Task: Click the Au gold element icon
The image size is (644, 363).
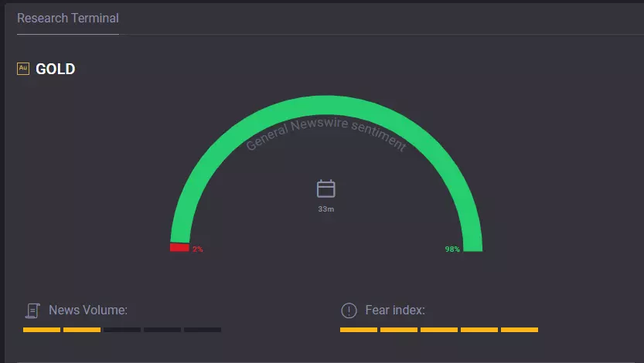Action: pos(23,69)
